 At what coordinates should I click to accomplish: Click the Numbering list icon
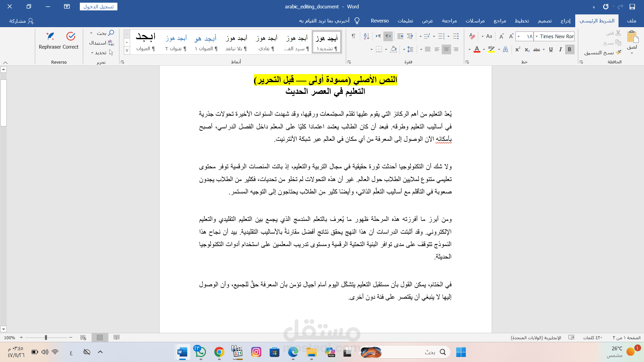tap(441, 36)
